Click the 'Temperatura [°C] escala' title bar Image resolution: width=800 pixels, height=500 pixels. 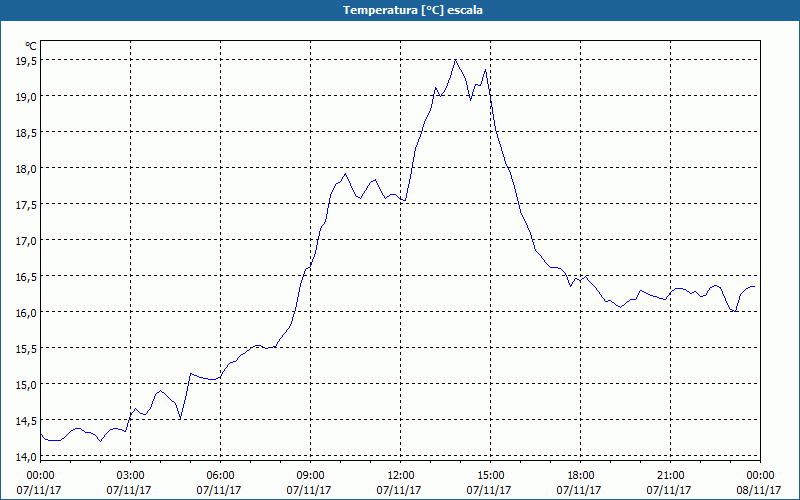(400, 10)
